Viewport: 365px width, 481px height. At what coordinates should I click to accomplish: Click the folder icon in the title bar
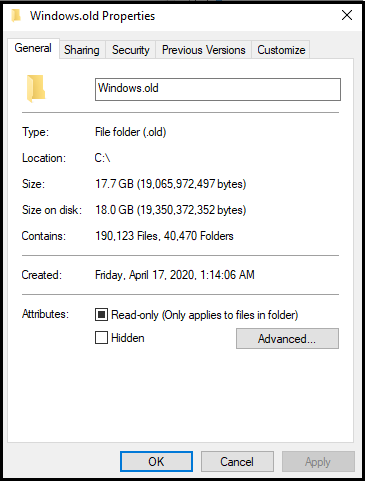pyautogui.click(x=16, y=16)
